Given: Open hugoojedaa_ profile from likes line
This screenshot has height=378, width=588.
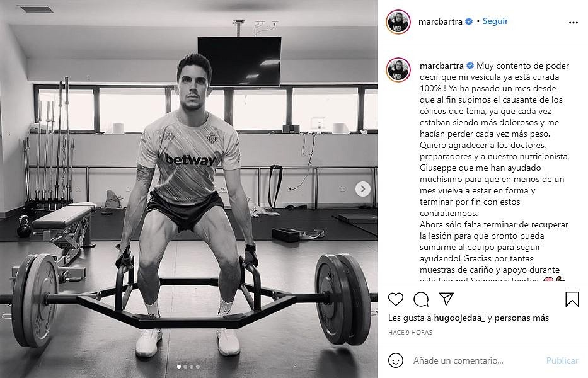Looking at the screenshot, I should coord(459,318).
